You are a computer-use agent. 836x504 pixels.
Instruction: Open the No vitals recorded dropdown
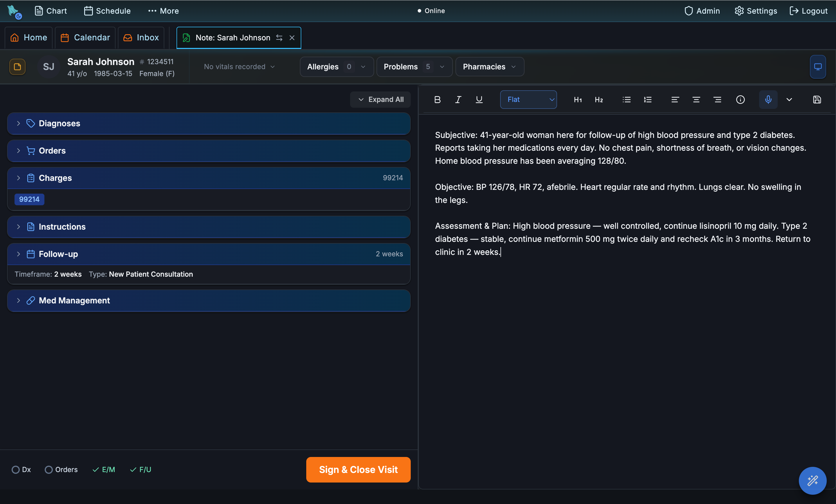tap(239, 66)
